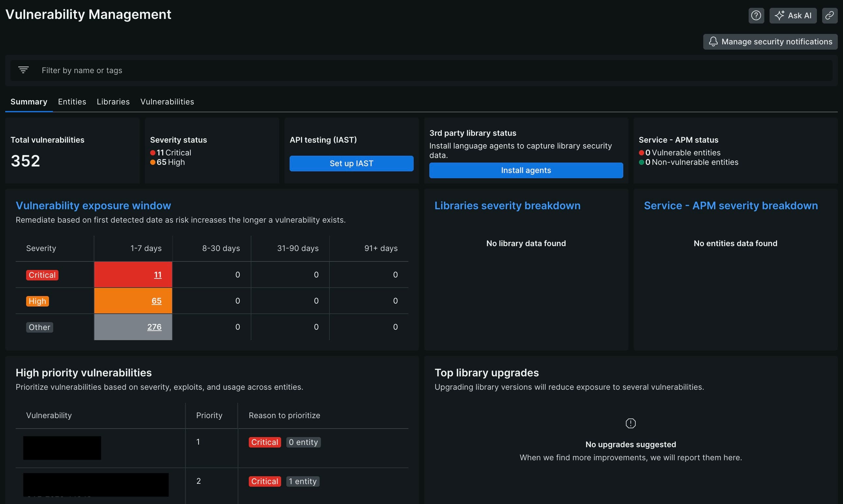This screenshot has width=843, height=504.
Task: Click the 65 High count in 1-7 days
Action: coord(156,301)
